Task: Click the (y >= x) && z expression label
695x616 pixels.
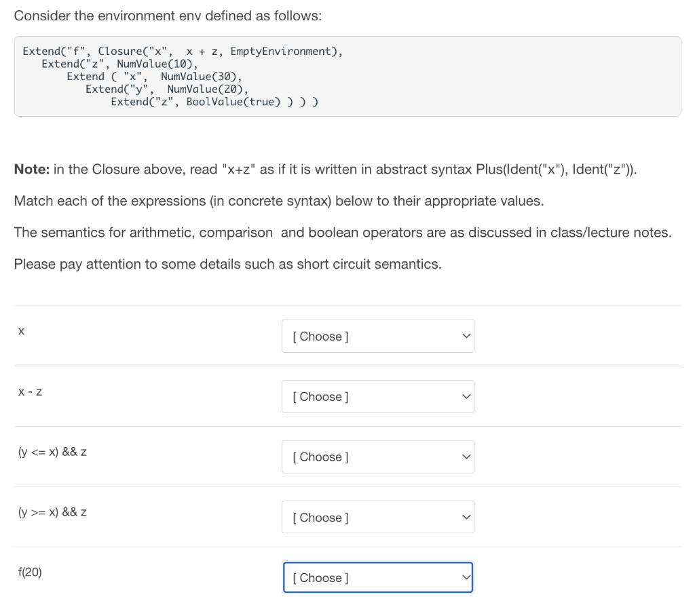Action: [x=52, y=512]
